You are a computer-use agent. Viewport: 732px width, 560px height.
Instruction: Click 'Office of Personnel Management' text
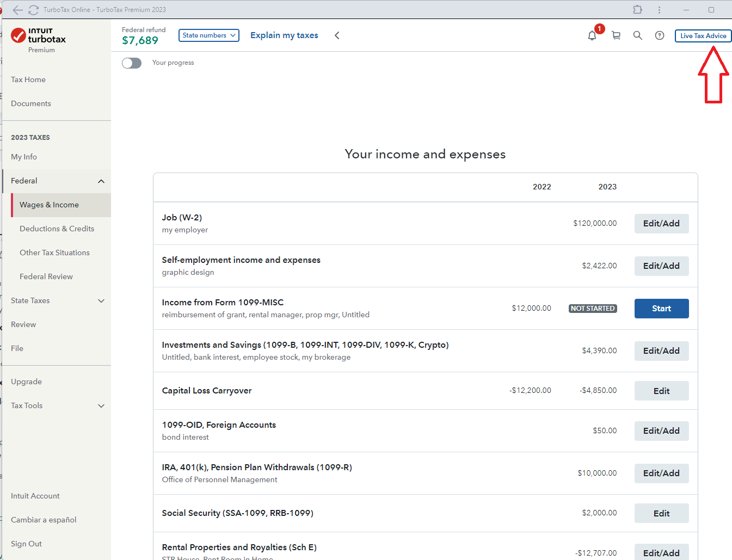point(219,479)
